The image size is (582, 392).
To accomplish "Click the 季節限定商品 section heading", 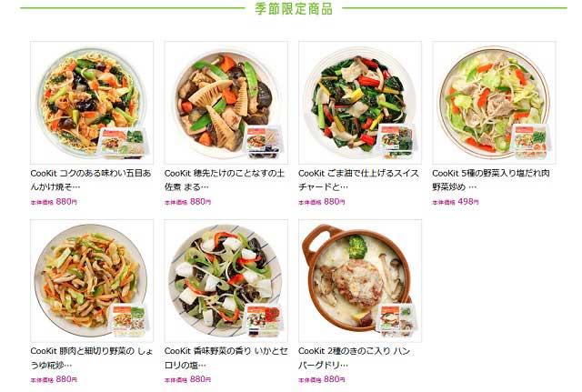I will 294,8.
